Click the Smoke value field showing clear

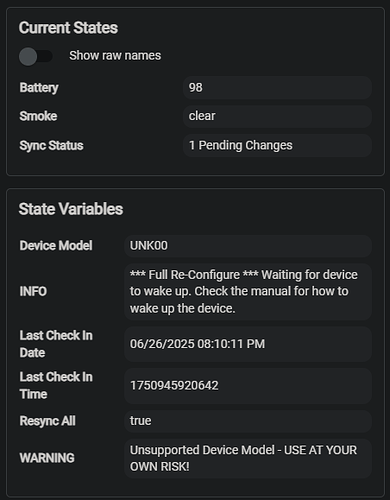pos(277,116)
